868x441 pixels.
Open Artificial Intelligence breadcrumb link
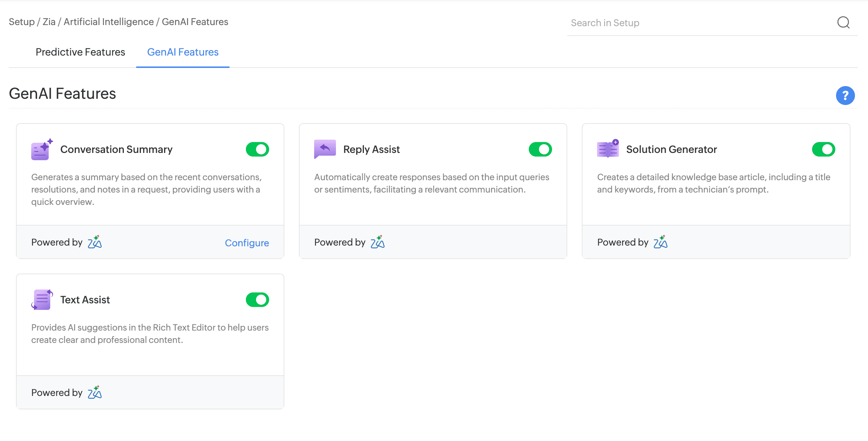[x=109, y=22]
